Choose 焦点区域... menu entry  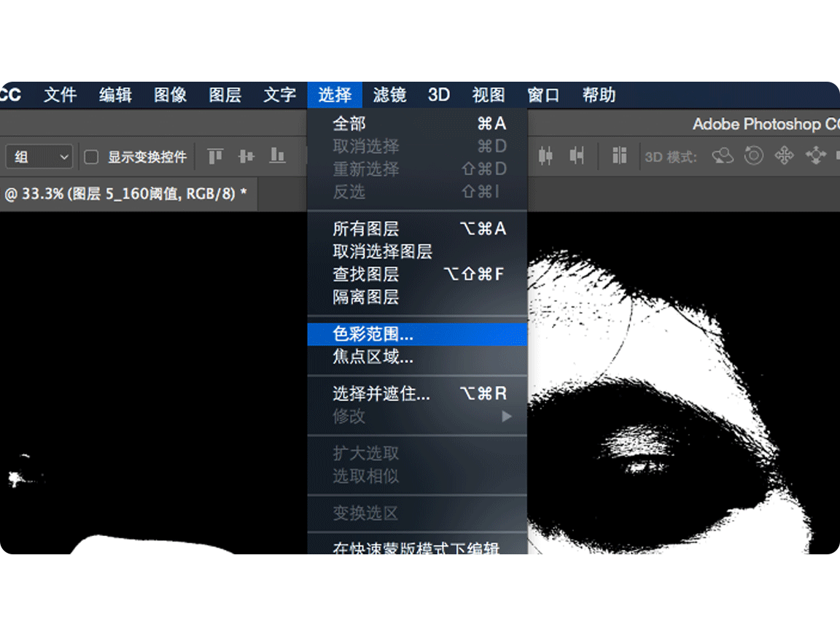[x=417, y=357]
